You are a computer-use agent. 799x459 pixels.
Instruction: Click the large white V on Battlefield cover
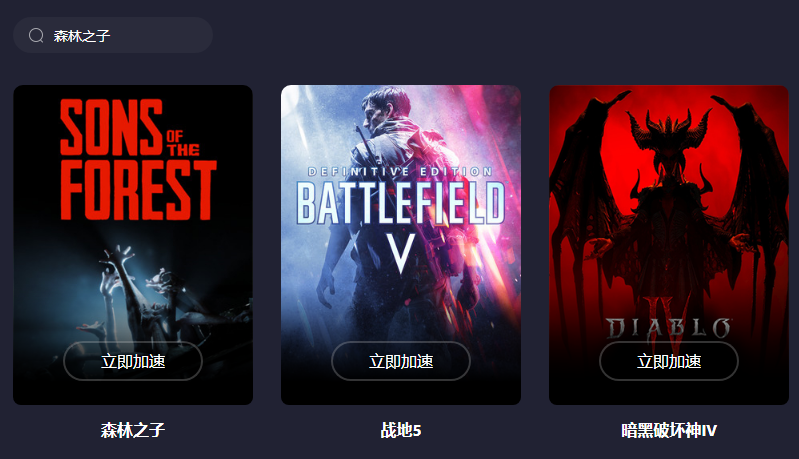tap(401, 254)
